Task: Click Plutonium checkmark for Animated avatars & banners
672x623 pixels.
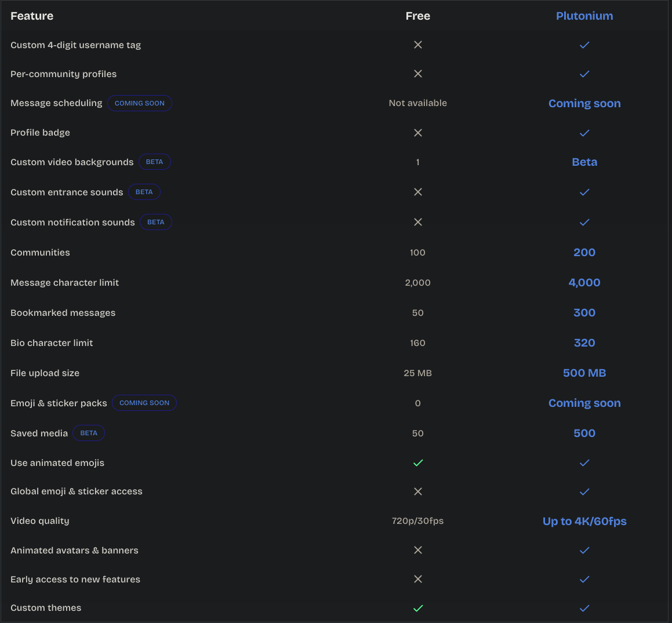Action: point(584,551)
